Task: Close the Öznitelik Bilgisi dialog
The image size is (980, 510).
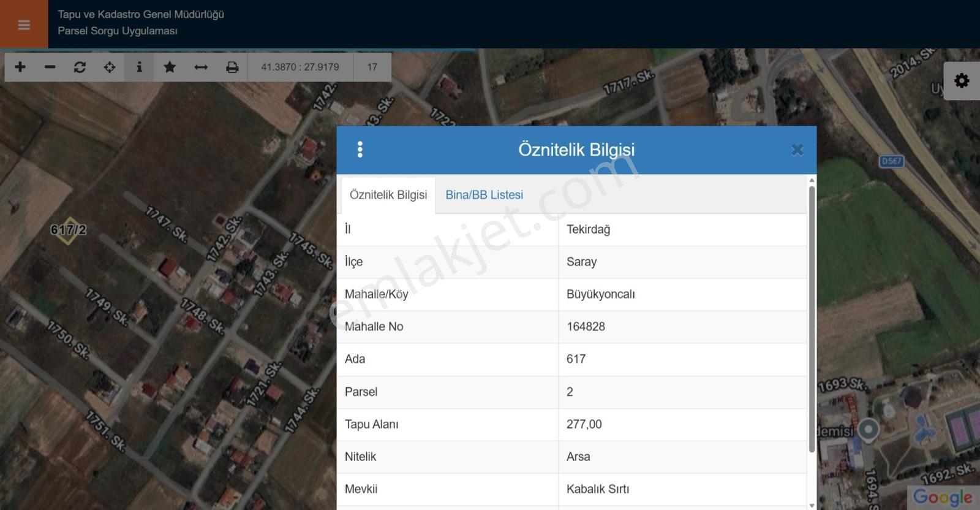Action: (x=797, y=150)
